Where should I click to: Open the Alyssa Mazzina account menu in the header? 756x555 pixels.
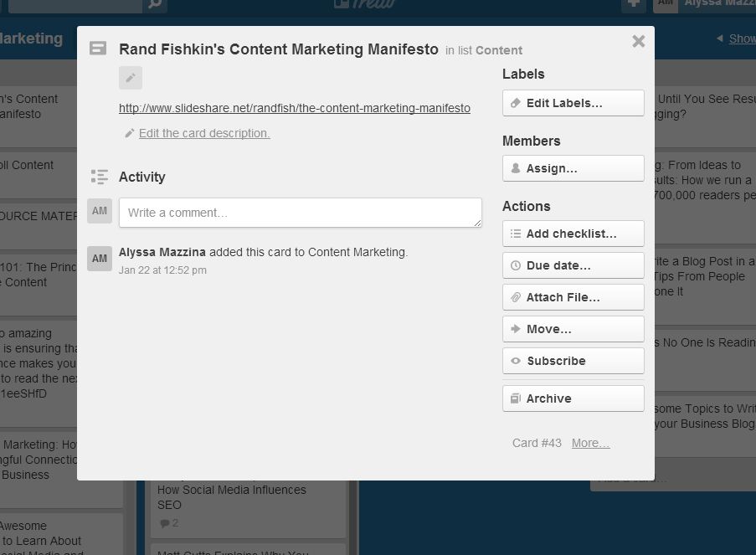click(x=704, y=4)
